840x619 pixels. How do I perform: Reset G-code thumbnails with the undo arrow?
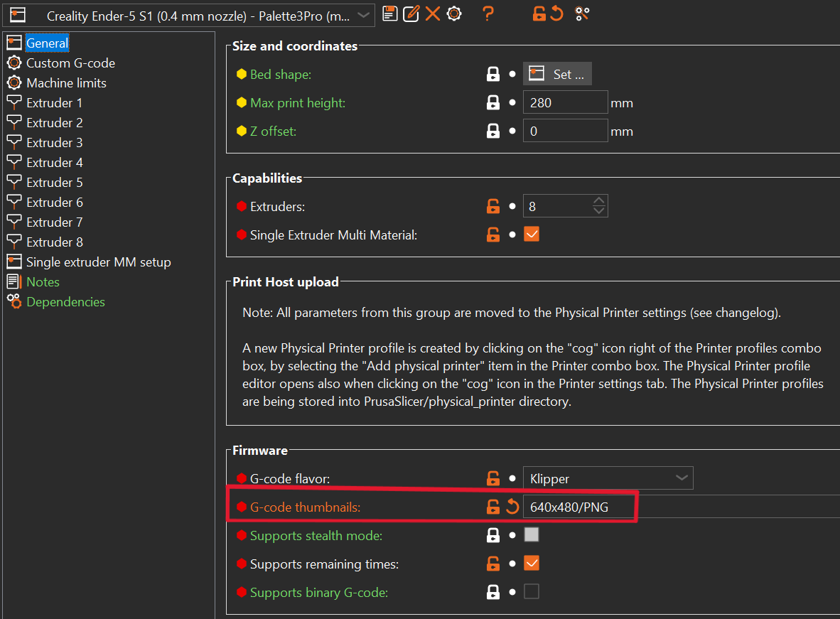pyautogui.click(x=512, y=507)
